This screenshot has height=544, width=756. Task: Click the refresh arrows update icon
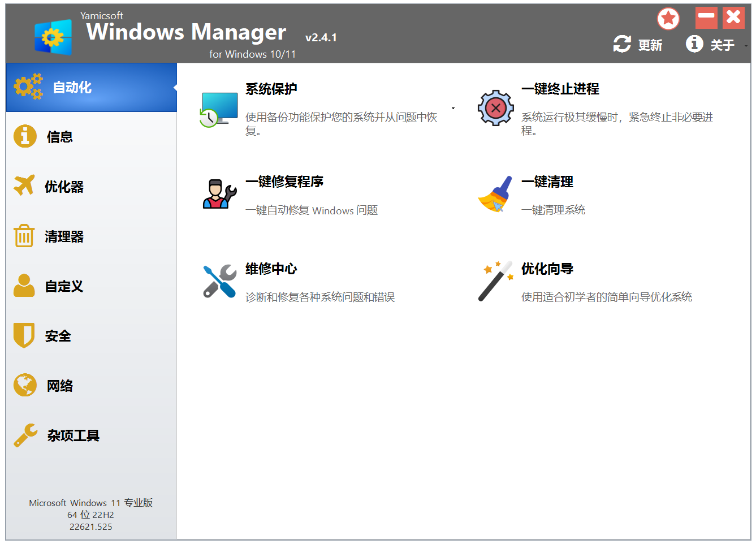coord(622,44)
